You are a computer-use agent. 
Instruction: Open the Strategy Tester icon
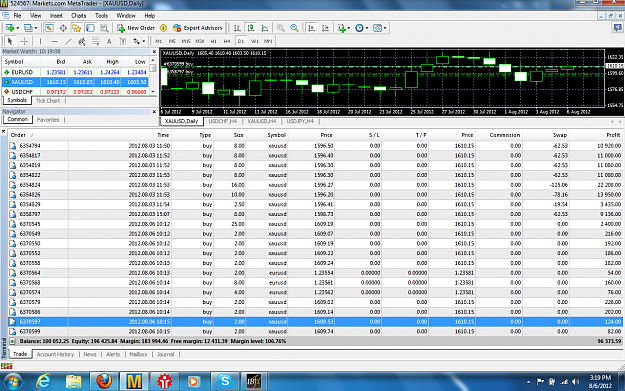[x=104, y=28]
